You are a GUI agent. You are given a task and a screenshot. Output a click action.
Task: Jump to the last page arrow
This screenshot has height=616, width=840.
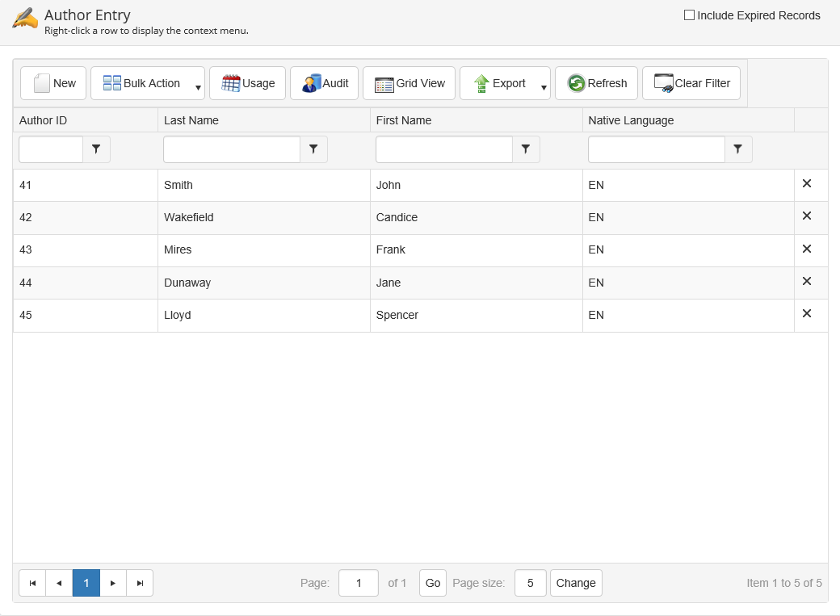click(x=140, y=583)
